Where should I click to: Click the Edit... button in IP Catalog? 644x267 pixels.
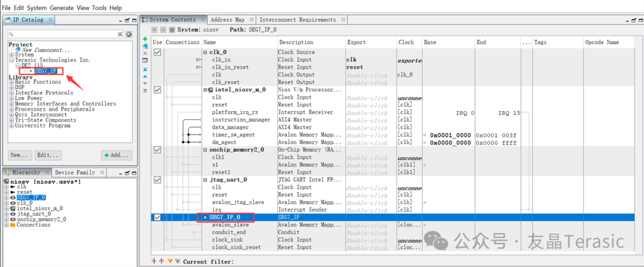(48, 155)
